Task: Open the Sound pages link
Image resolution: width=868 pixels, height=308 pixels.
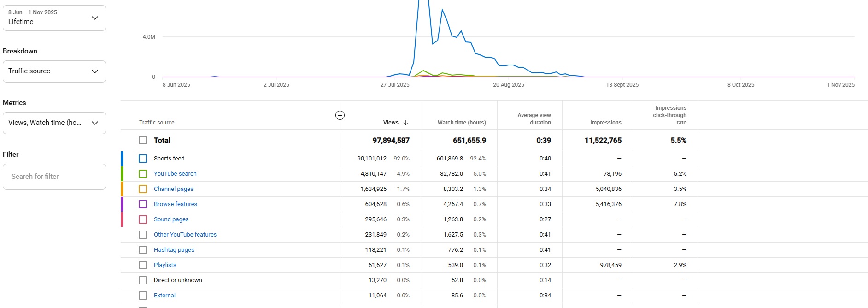Action: point(171,219)
